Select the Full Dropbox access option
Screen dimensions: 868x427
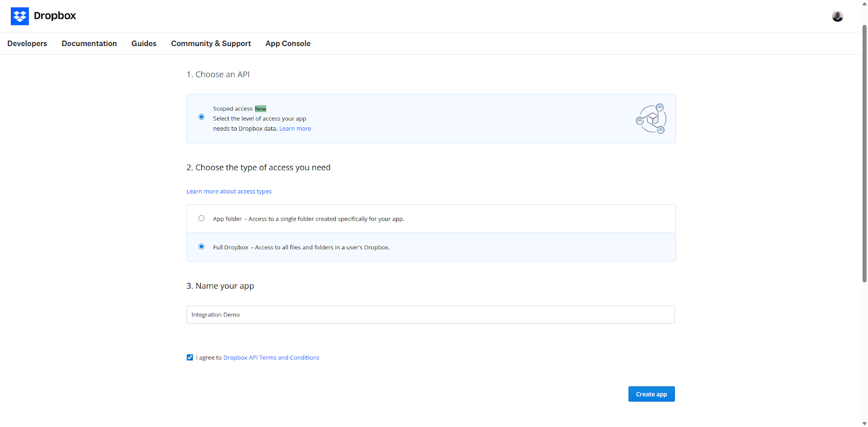(201, 247)
